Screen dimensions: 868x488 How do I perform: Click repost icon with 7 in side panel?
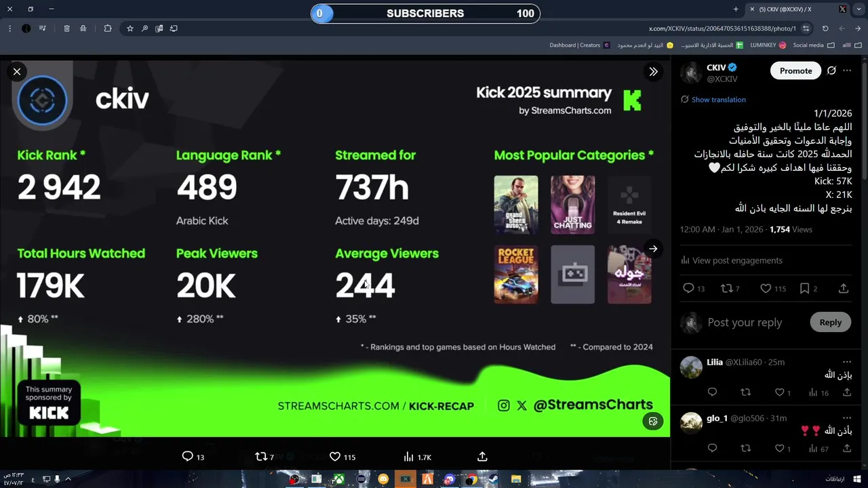(727, 288)
